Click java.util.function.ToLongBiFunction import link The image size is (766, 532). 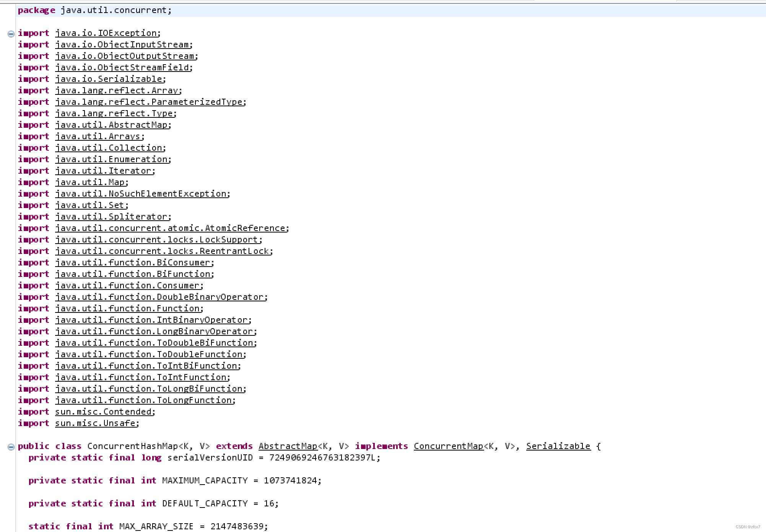[149, 389]
